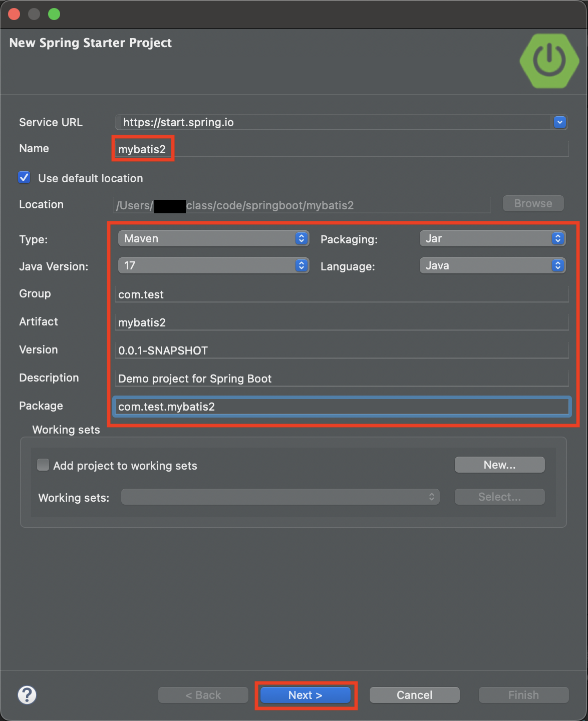Click the Next > button
The image size is (588, 721).
(x=306, y=695)
